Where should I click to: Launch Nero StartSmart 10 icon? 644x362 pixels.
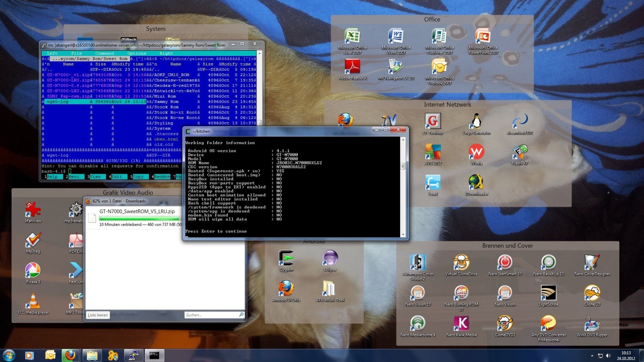tap(505, 265)
